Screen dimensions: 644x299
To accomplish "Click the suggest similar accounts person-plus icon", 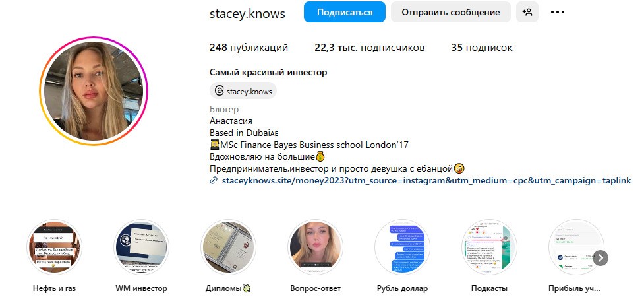I will 527,12.
